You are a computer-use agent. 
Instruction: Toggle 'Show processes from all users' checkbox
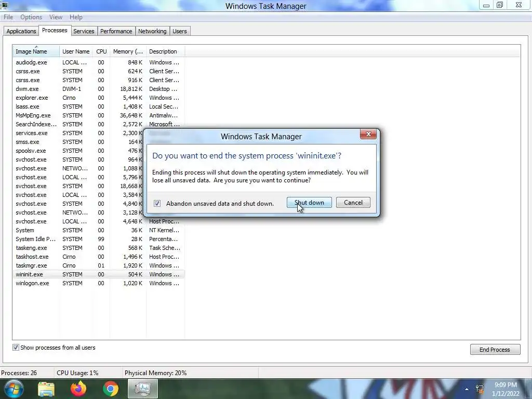coord(16,348)
